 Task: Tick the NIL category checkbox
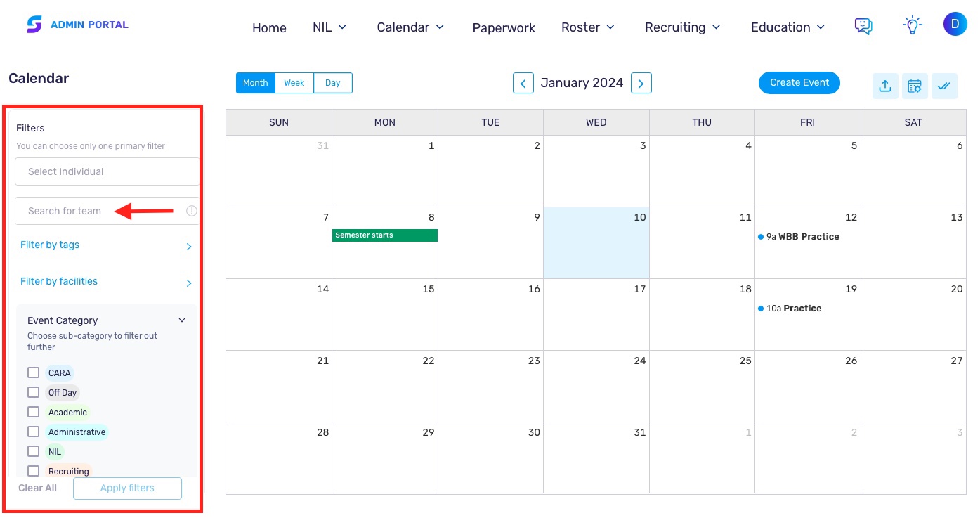(33, 451)
